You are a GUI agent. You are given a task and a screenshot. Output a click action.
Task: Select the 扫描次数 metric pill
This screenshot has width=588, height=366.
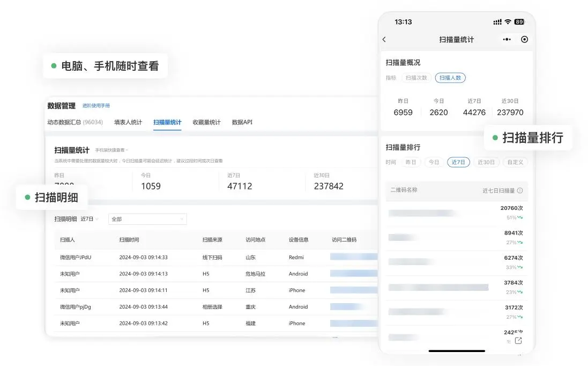[416, 78]
